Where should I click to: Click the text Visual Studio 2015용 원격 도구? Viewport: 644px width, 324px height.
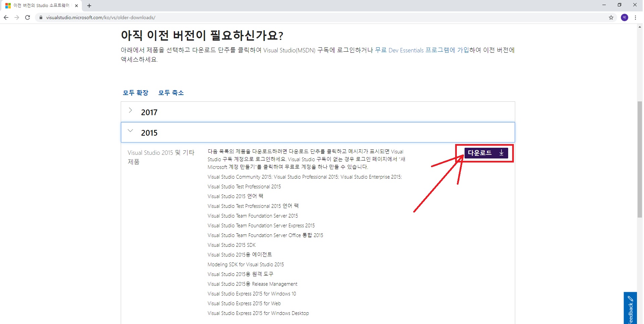(240, 274)
